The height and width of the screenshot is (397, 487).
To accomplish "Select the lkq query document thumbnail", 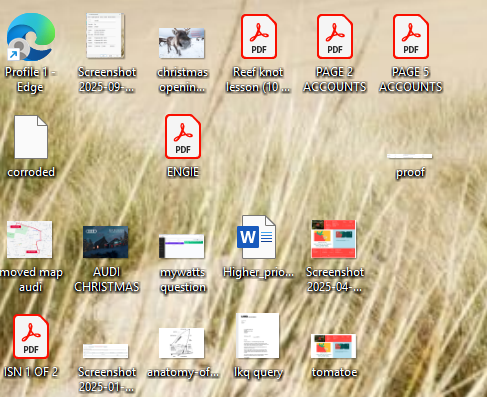I will tap(258, 335).
